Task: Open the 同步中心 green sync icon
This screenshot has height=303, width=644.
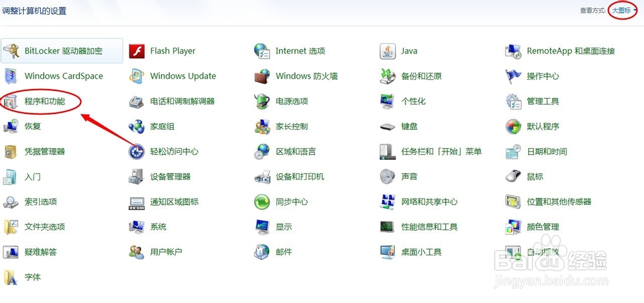Action: pos(262,202)
